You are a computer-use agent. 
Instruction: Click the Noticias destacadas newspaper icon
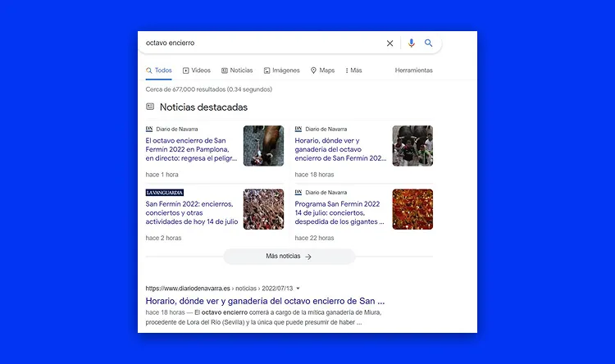[150, 107]
